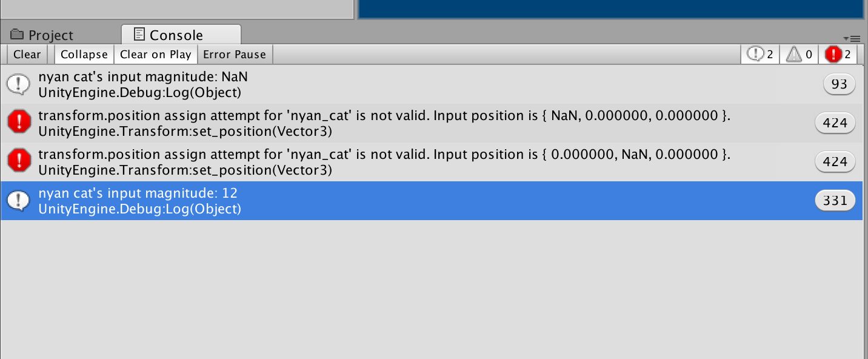The image size is (868, 359).
Task: Select the Console tab
Action: 181,35
